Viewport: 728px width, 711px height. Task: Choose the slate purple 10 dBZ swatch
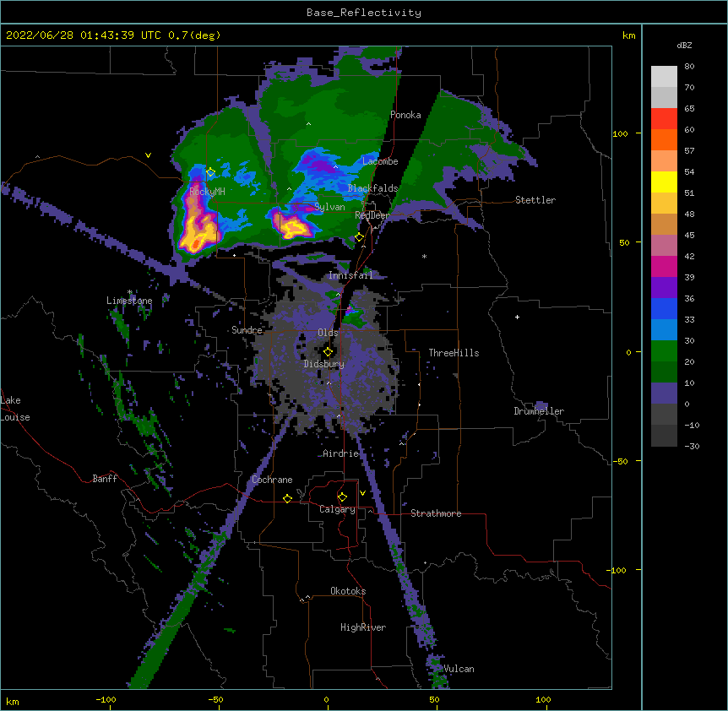point(664,393)
